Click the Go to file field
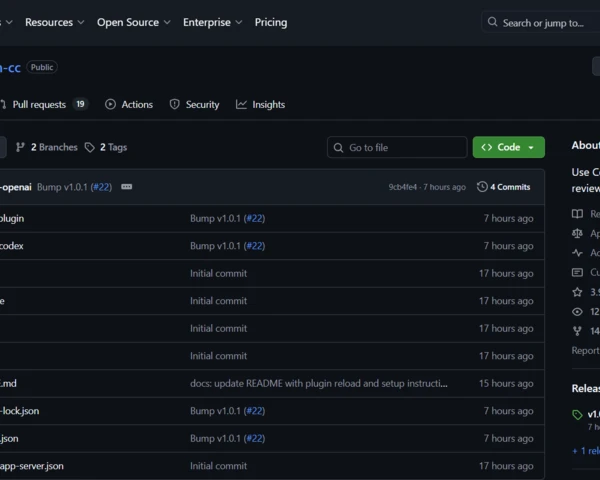 coord(397,147)
